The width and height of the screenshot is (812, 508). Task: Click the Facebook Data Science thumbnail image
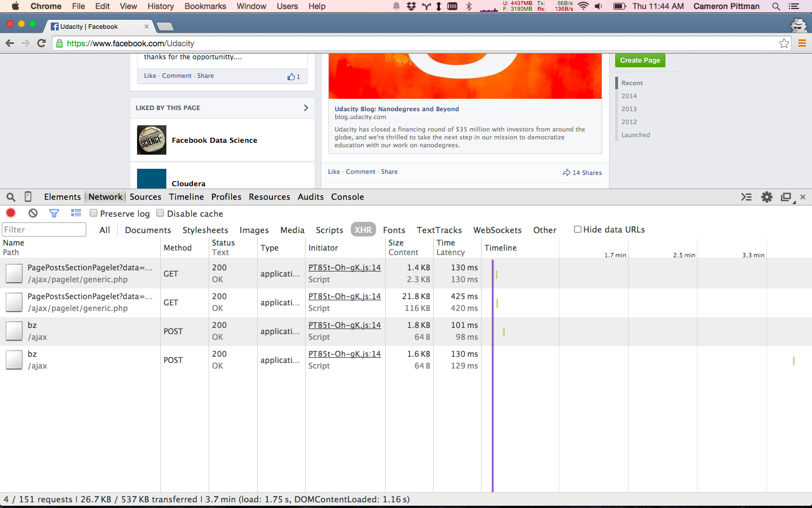[x=152, y=140]
